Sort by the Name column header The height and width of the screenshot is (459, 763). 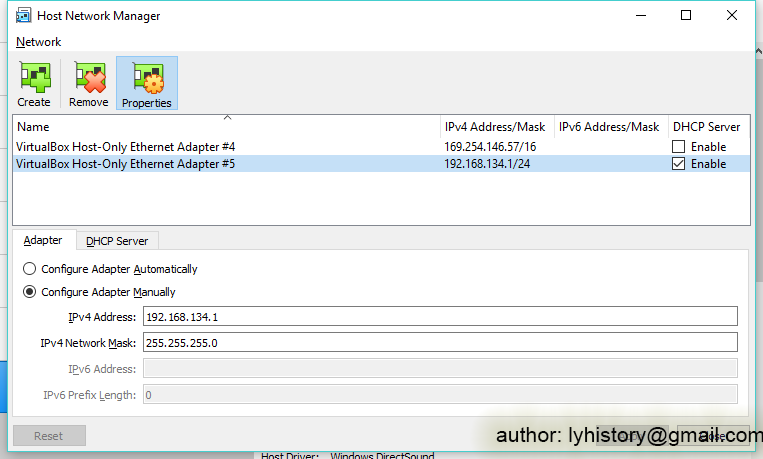click(227, 127)
